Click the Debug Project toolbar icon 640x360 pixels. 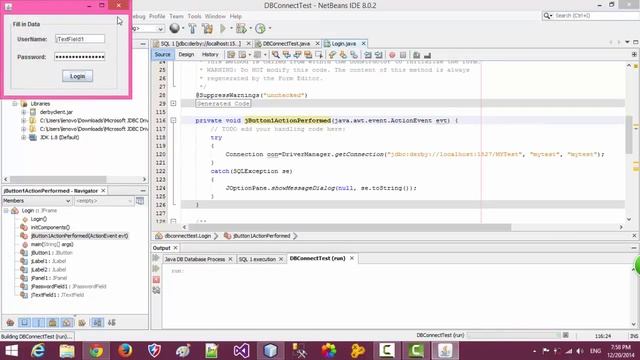click(x=241, y=28)
